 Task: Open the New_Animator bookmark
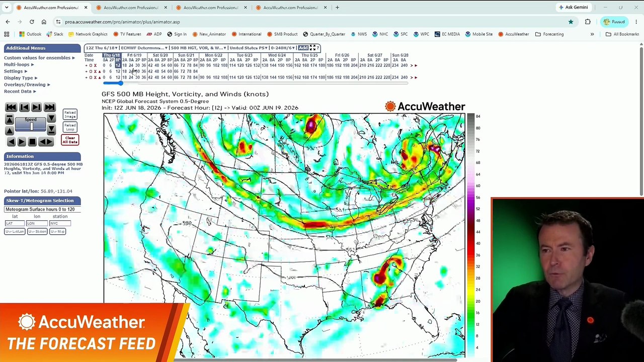(209, 34)
